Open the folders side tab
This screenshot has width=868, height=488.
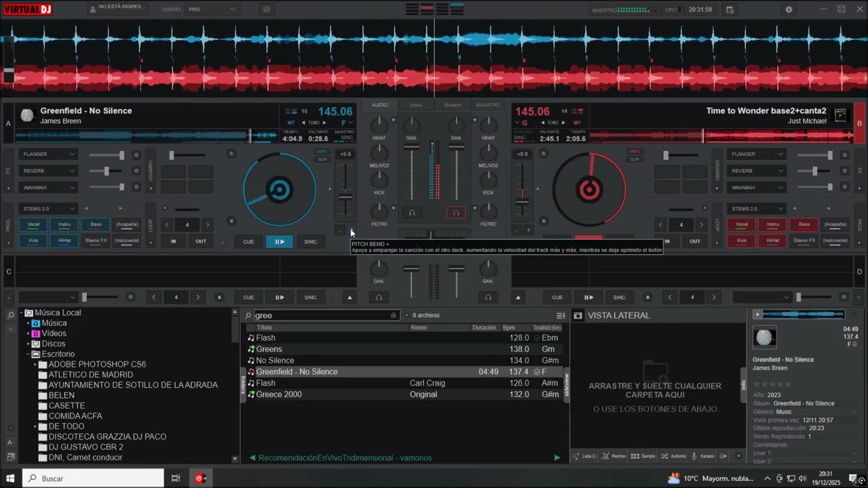point(243,384)
